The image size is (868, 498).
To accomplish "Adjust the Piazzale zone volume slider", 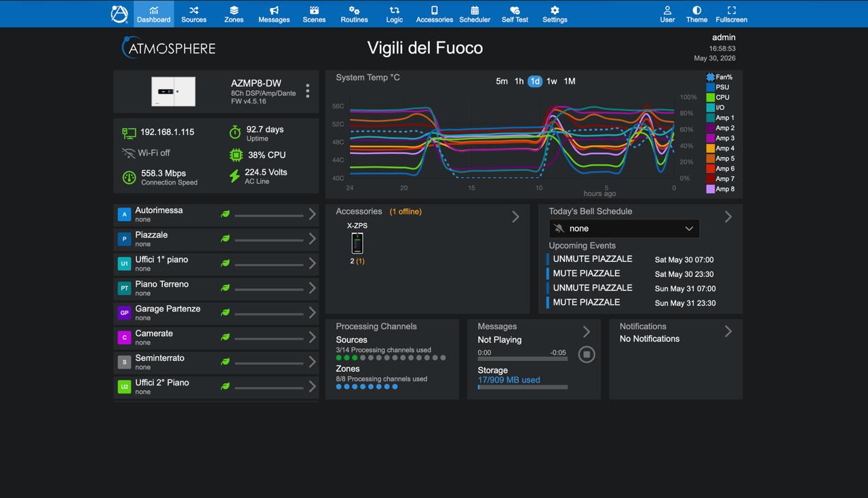I will click(269, 240).
